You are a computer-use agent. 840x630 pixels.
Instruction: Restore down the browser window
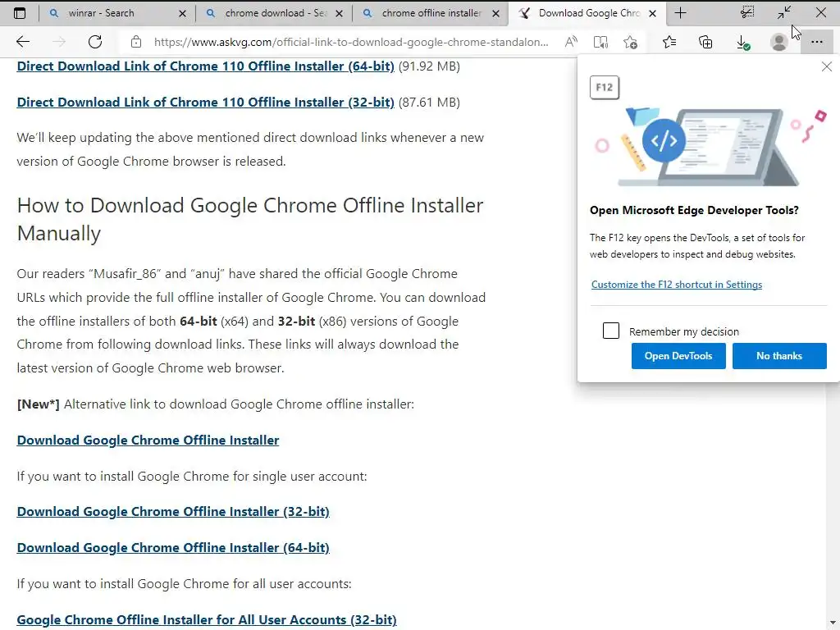(x=784, y=11)
